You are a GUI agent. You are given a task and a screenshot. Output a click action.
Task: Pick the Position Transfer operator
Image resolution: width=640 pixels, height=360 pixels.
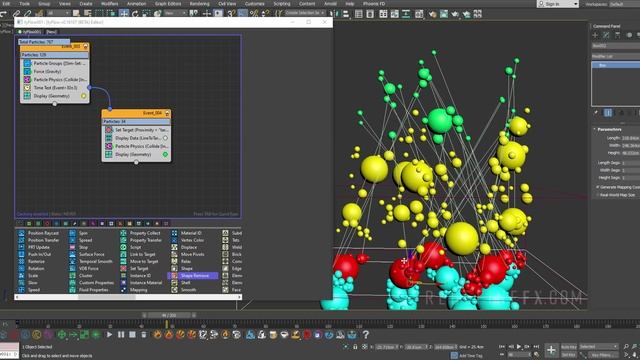click(39, 240)
